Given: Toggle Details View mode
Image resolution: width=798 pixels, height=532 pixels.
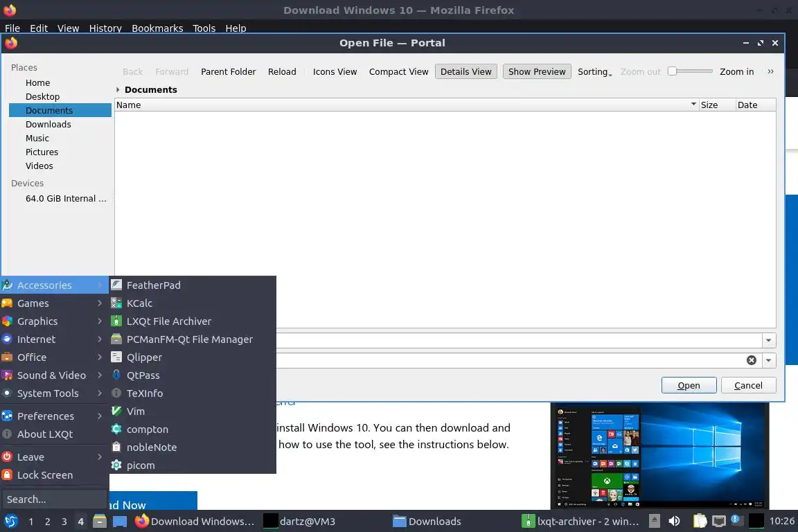Looking at the screenshot, I should [465, 72].
